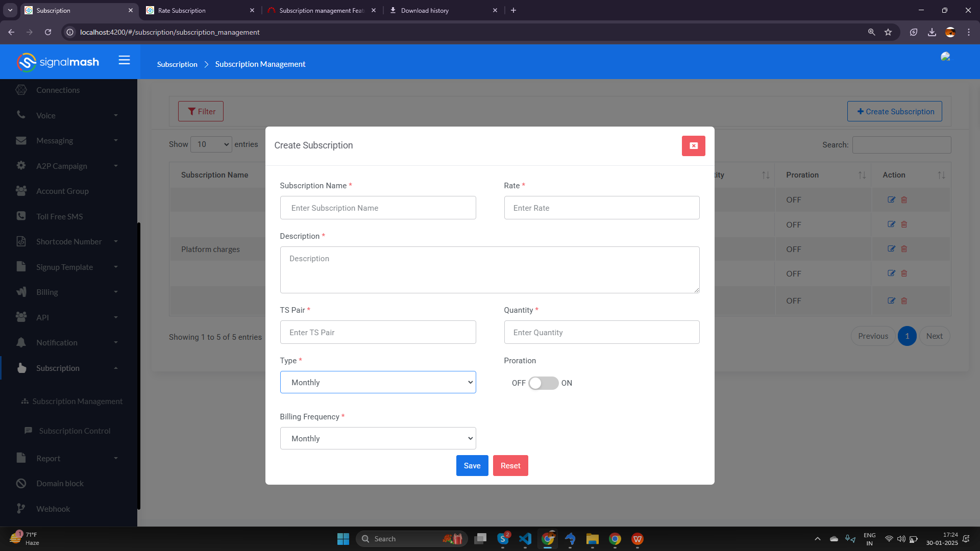Expand the Shortcode Number sidebar menu
The image size is (980, 551).
(x=68, y=241)
